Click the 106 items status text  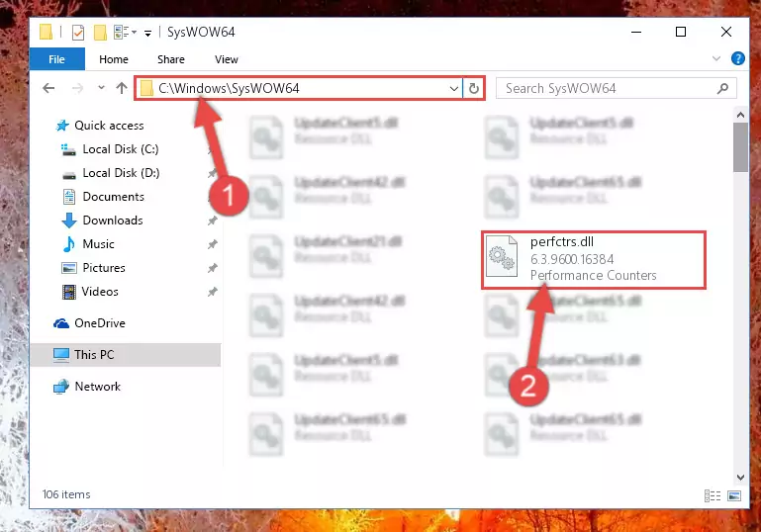(x=66, y=494)
